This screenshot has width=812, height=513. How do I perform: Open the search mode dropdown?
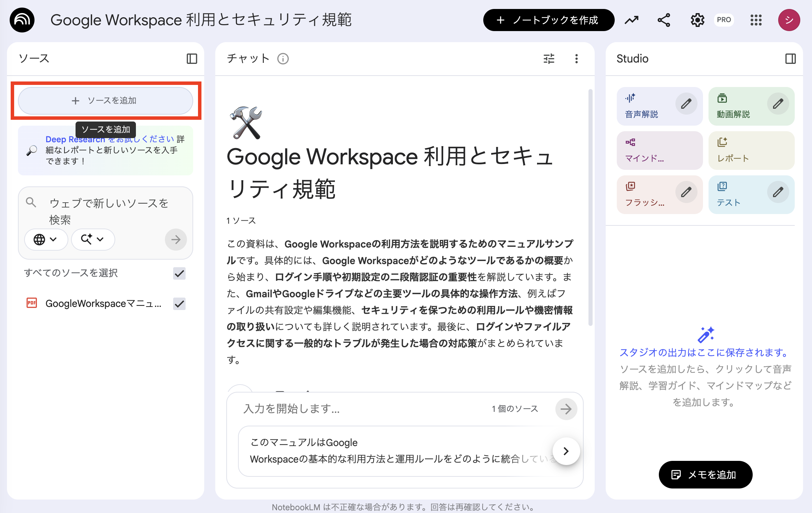coord(92,239)
